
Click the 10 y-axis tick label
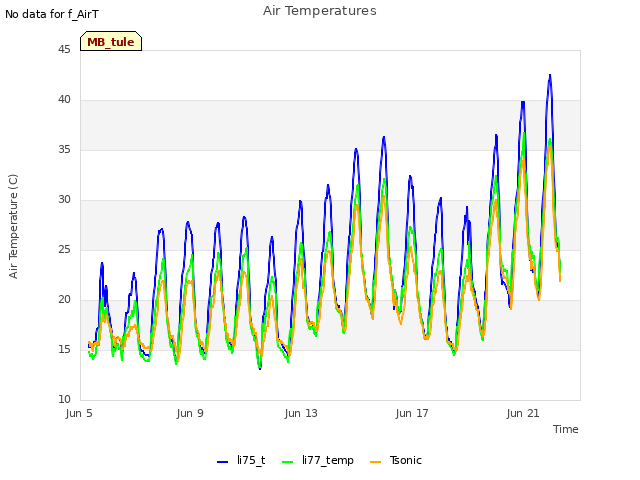pyautogui.click(x=64, y=400)
